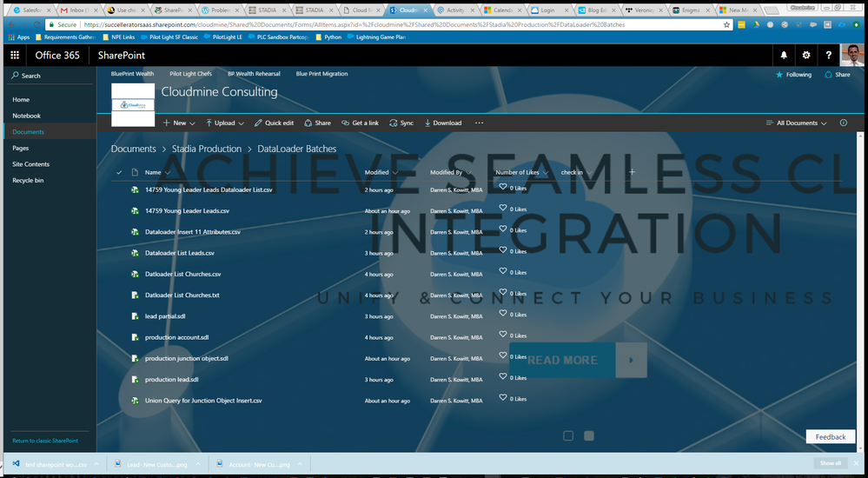Open the Modified By column dropdown
The width and height of the screenshot is (868, 478).
469,172
